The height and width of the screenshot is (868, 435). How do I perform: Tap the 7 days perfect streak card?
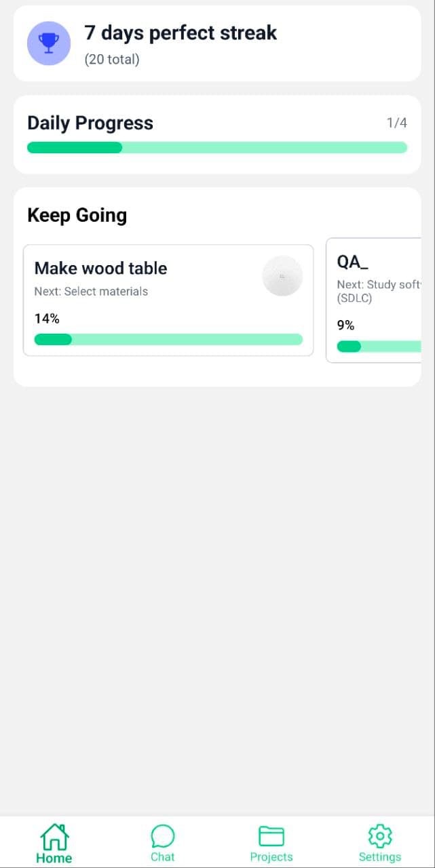click(x=216, y=43)
